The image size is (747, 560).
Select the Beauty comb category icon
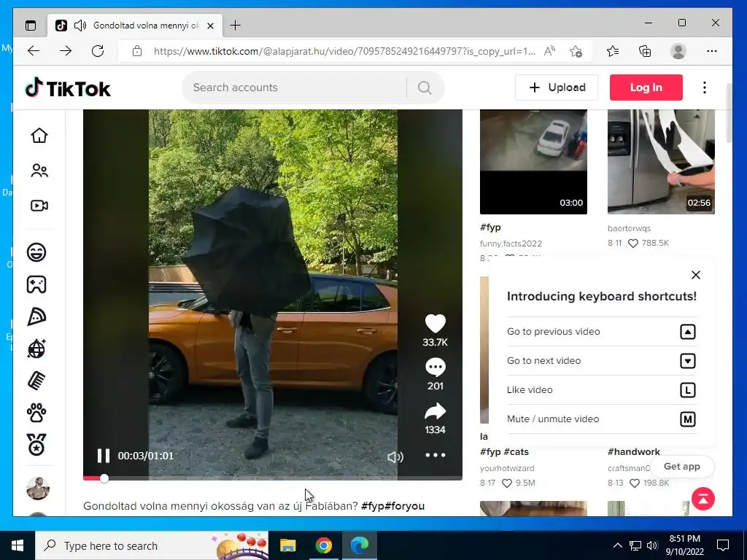36,381
